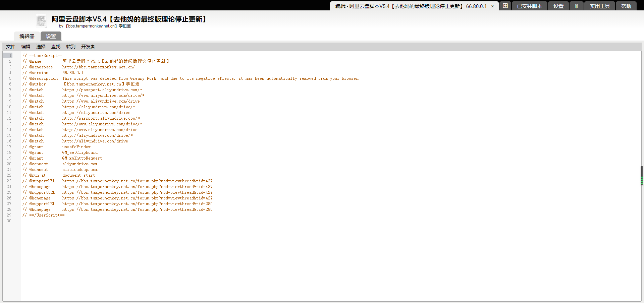Open the 编辑 menu

tap(26, 47)
